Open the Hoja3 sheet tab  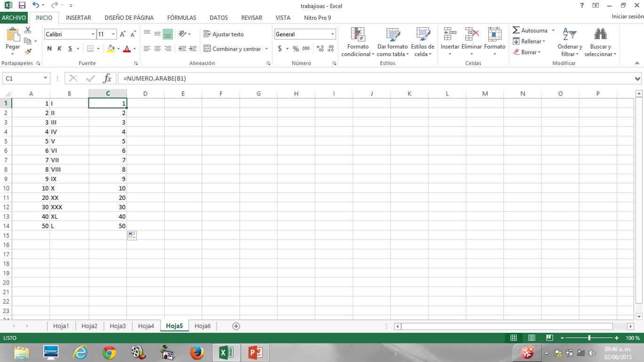pos(118,325)
